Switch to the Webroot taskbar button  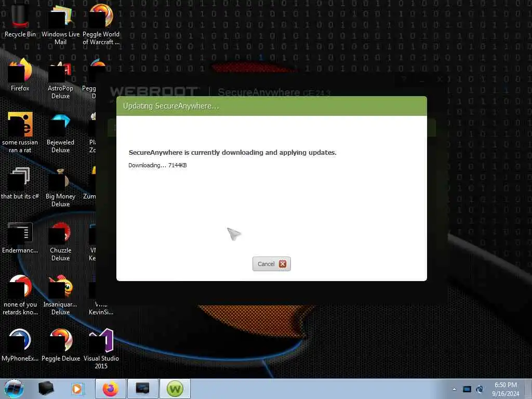point(175,389)
